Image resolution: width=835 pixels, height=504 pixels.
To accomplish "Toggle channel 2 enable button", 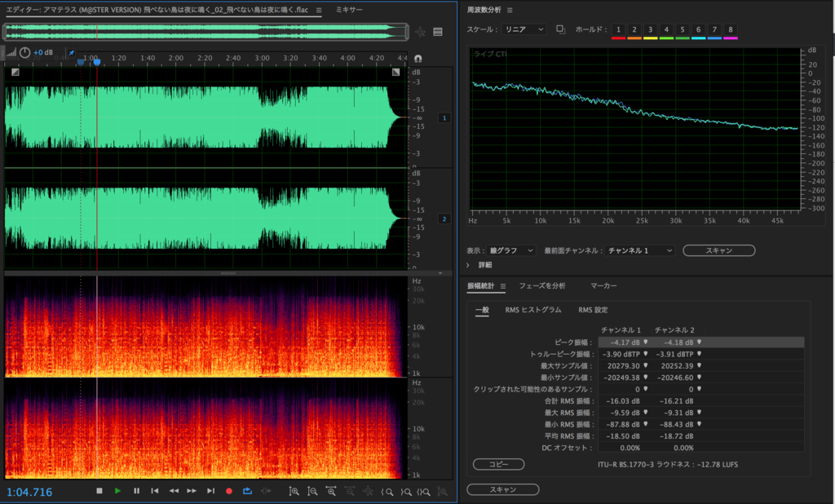I will [x=444, y=219].
